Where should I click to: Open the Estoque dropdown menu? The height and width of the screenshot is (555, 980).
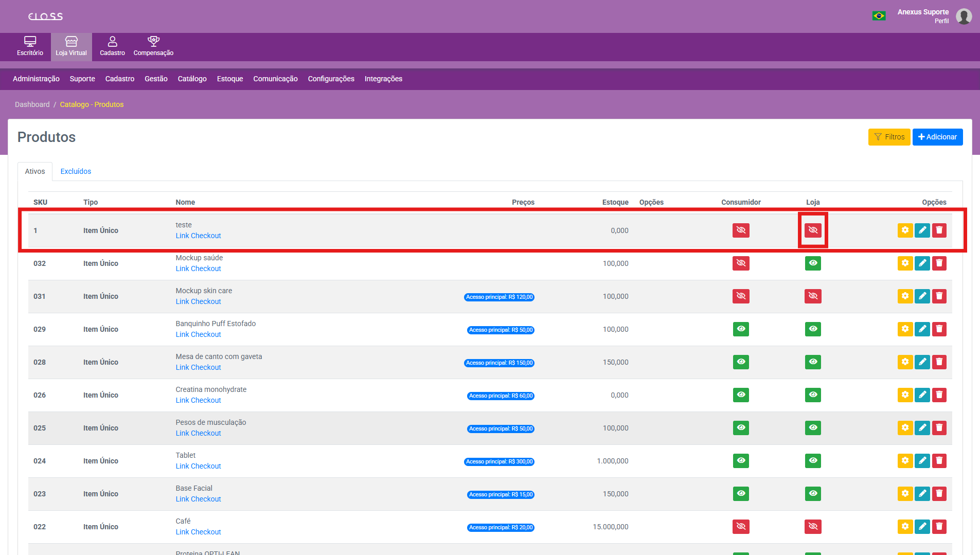point(229,79)
